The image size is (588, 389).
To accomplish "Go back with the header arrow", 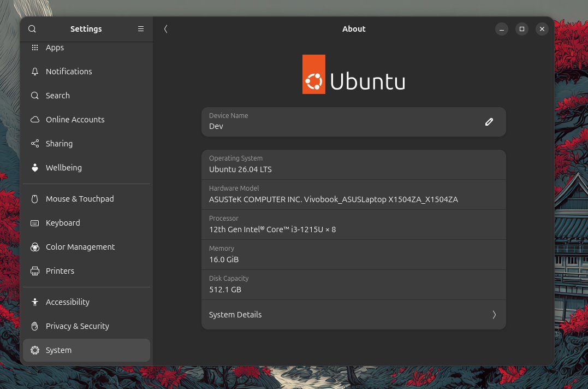I will [166, 29].
